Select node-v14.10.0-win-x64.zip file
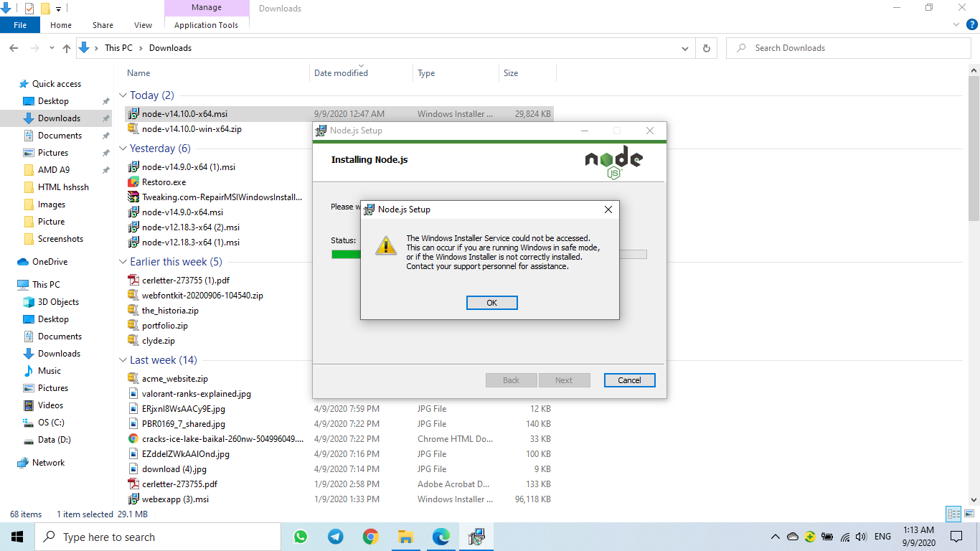Viewport: 980px width, 551px height. pyautogui.click(x=192, y=129)
